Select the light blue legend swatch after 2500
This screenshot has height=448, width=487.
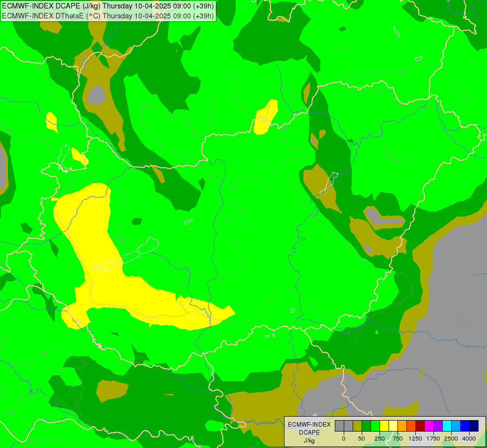point(456,426)
